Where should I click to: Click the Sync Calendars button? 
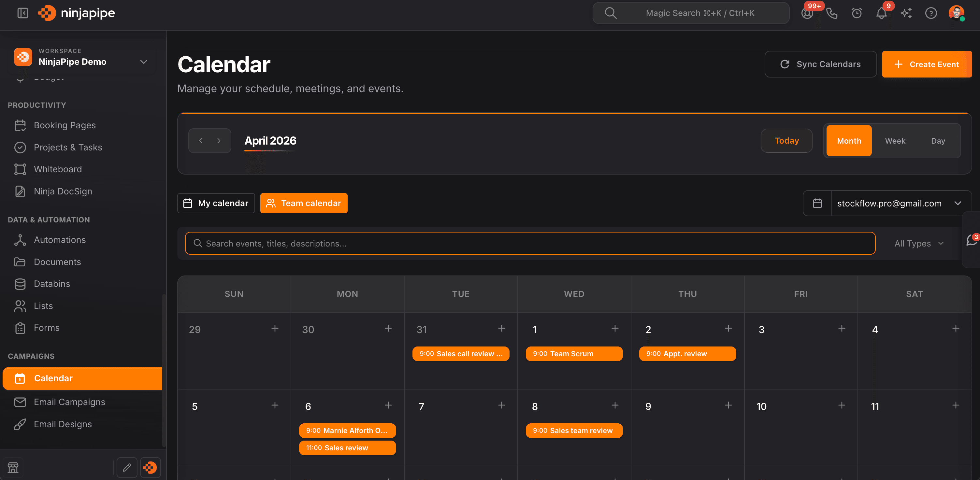point(821,64)
